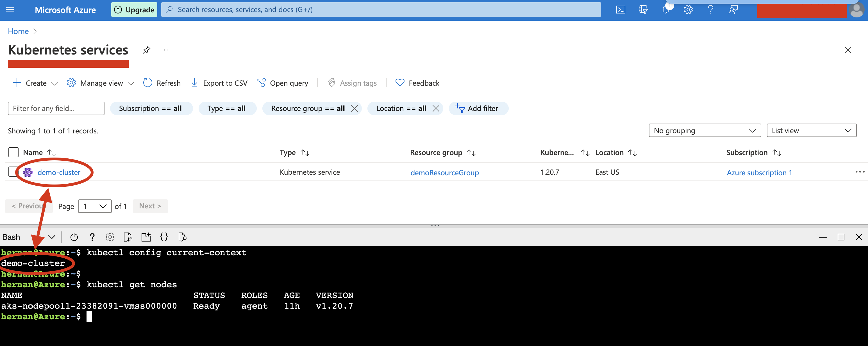868x346 pixels.
Task: Pin Kubernetes services to dashboard
Action: click(146, 50)
